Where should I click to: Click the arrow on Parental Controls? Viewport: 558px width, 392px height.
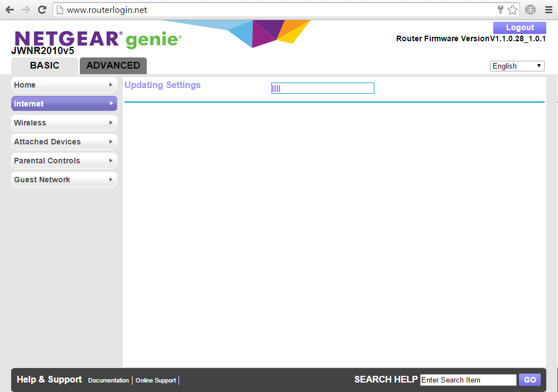[110, 161]
